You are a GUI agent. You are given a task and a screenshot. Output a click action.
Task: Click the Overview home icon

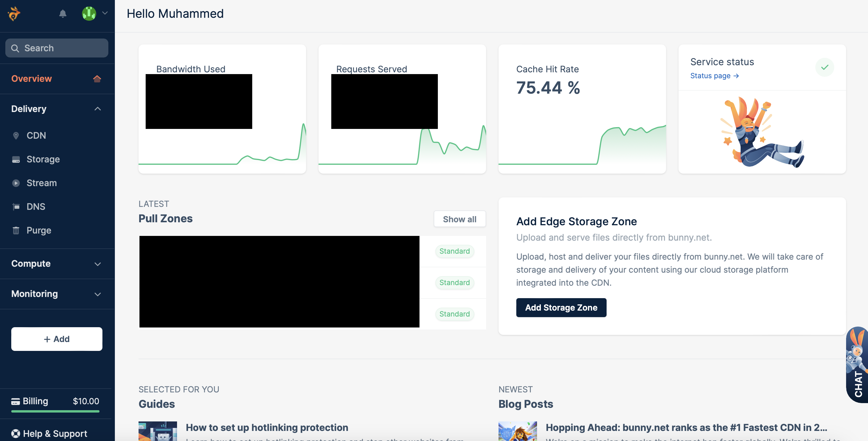97,79
